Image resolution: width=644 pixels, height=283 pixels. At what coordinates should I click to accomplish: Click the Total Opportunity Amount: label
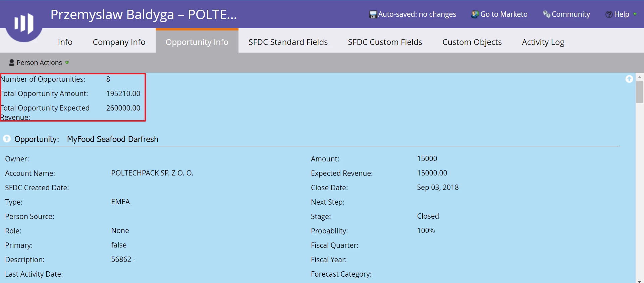click(x=44, y=93)
